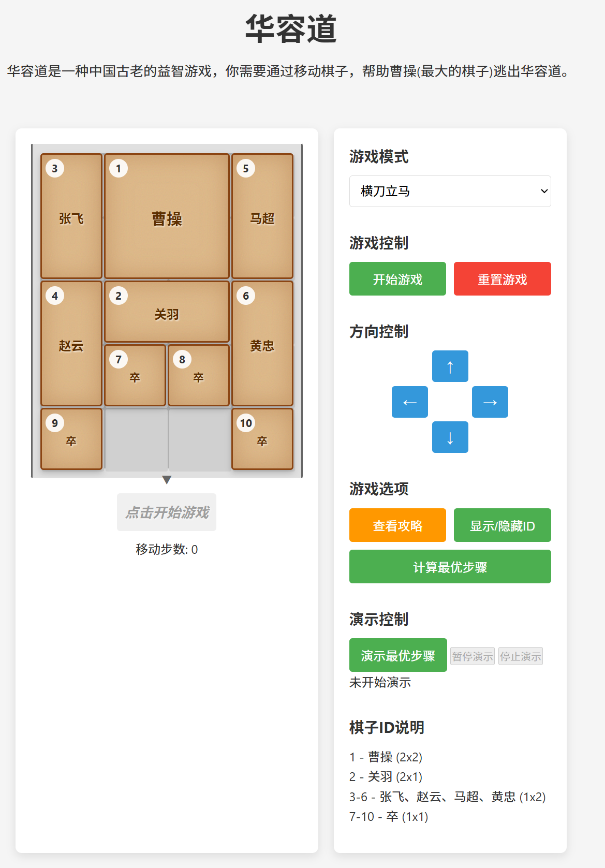
Task: Click the up arrow direction control
Action: click(x=450, y=366)
